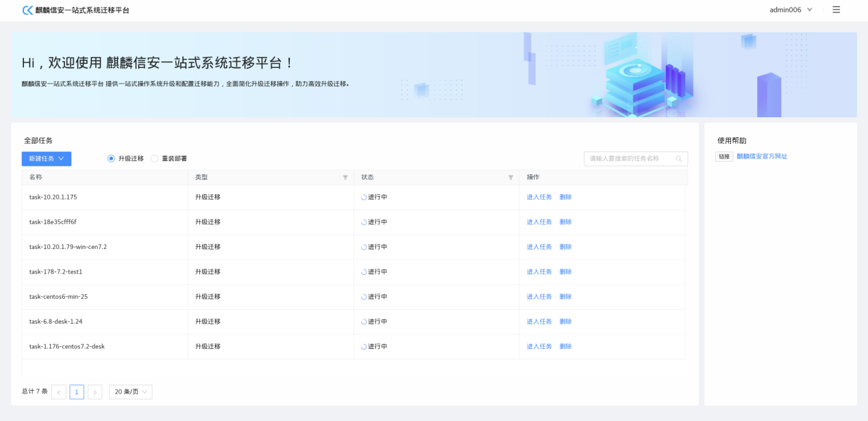Click previous page arrow in pagination
The width and height of the screenshot is (868, 421).
point(59,392)
